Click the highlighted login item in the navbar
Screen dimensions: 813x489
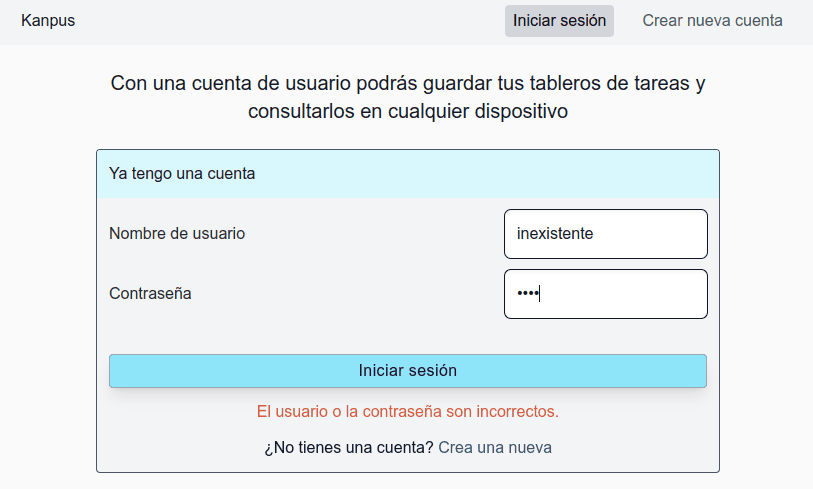[559, 20]
